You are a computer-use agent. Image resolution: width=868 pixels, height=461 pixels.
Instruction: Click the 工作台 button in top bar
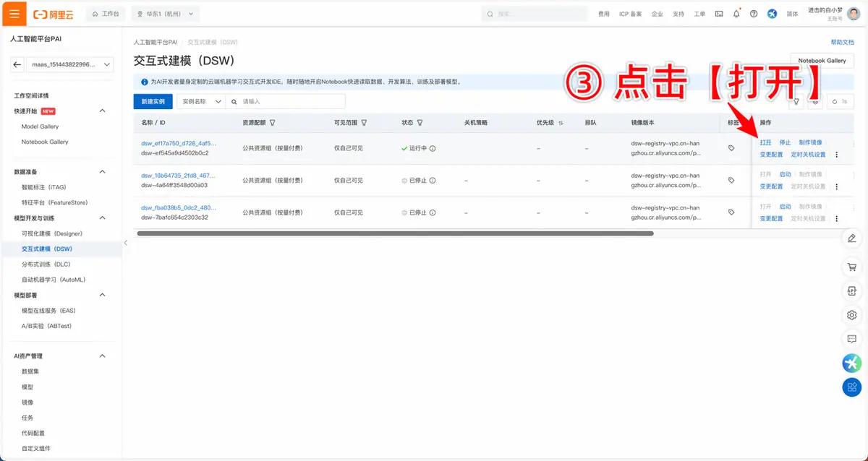coord(106,14)
